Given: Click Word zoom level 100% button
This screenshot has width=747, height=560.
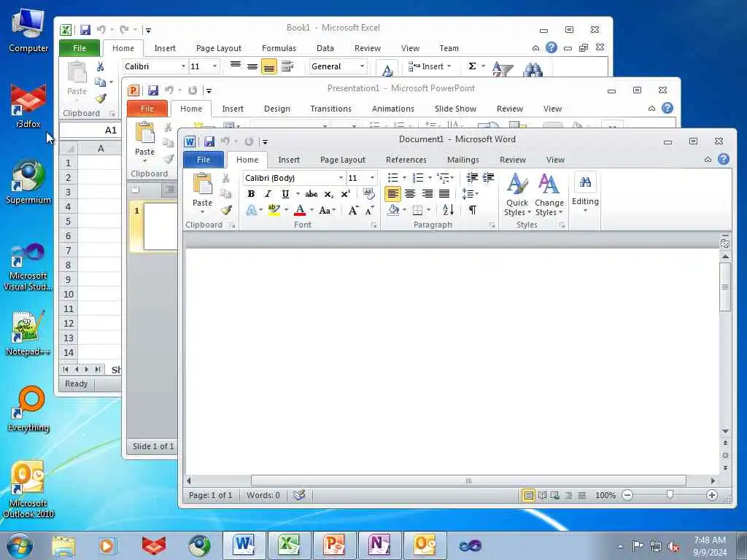Looking at the screenshot, I should click(x=605, y=495).
